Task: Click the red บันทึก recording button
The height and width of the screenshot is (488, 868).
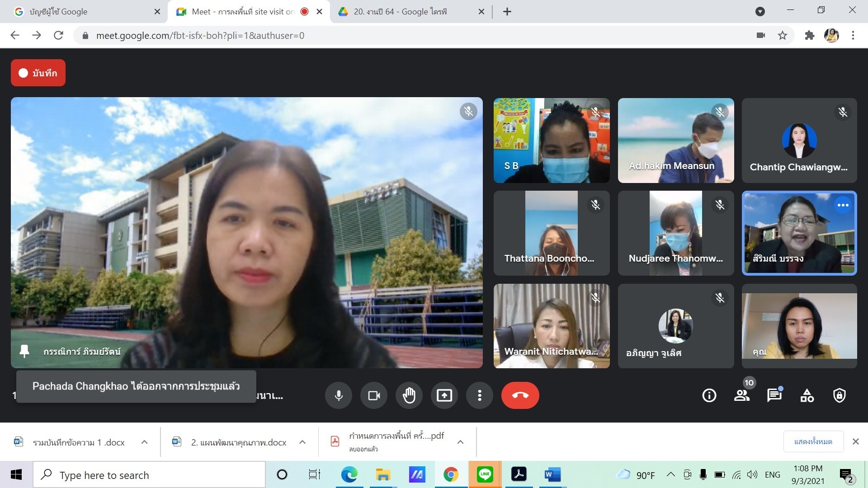Action: (38, 73)
